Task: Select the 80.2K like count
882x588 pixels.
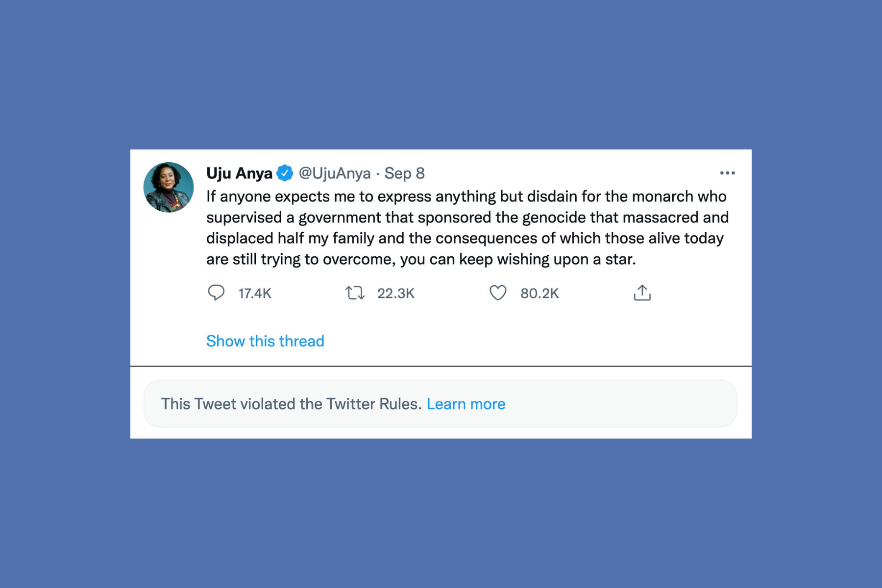Action: coord(539,293)
